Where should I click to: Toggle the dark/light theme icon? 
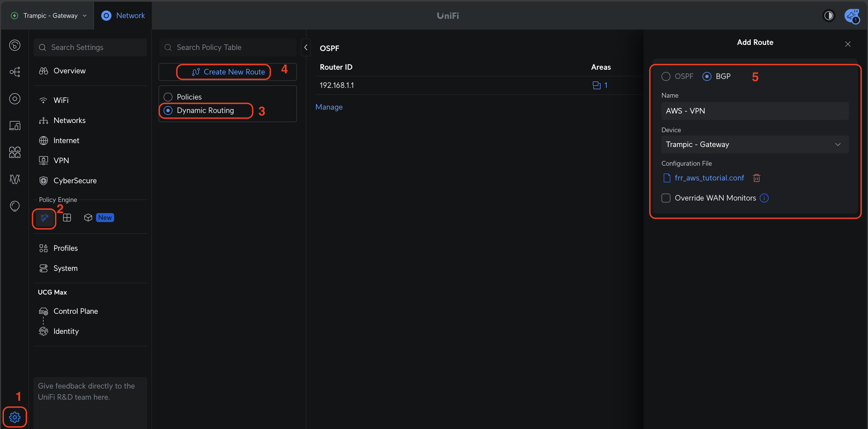829,16
